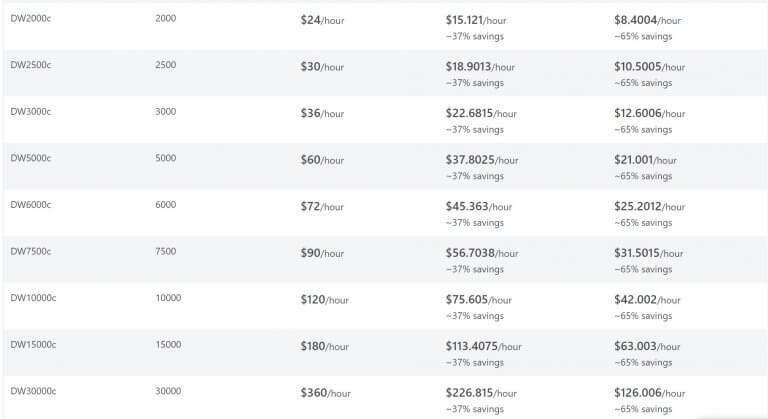Select the $126.006/hour price
The height and width of the screenshot is (419, 768).
(x=647, y=393)
